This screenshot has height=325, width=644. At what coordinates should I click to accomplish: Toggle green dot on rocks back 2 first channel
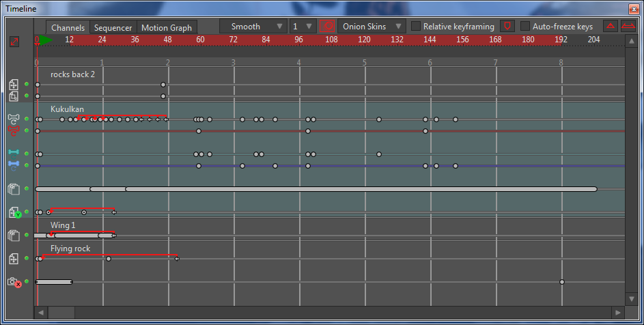pos(27,84)
